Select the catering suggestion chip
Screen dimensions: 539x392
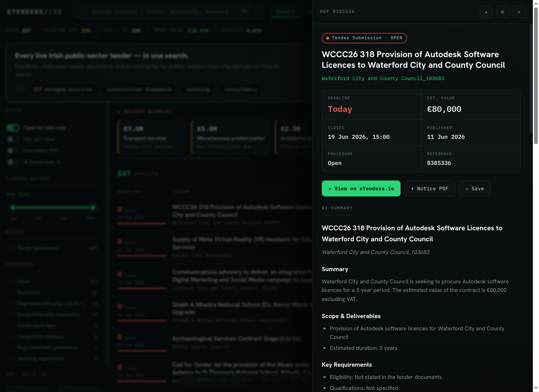(198, 90)
